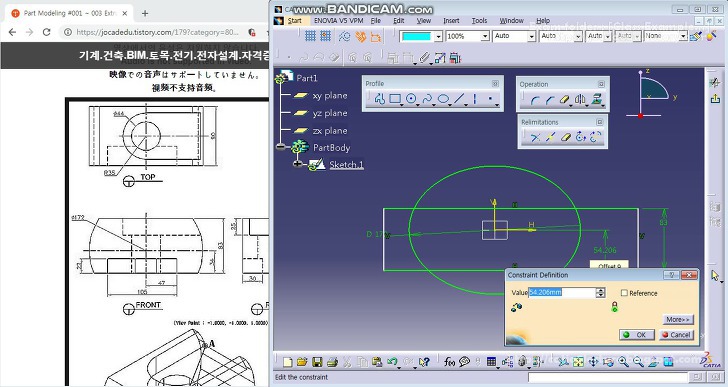Select xy plane in the tree
728x387 pixels.
coord(330,96)
